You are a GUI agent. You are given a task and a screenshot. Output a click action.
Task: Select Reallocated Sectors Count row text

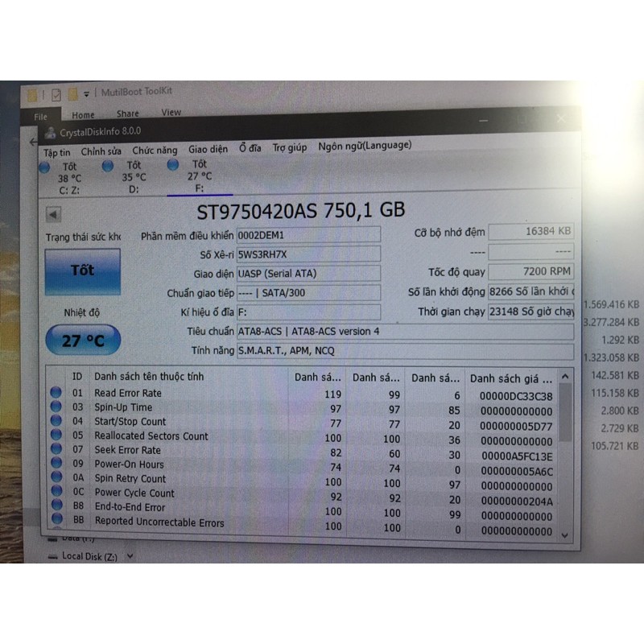(x=151, y=436)
